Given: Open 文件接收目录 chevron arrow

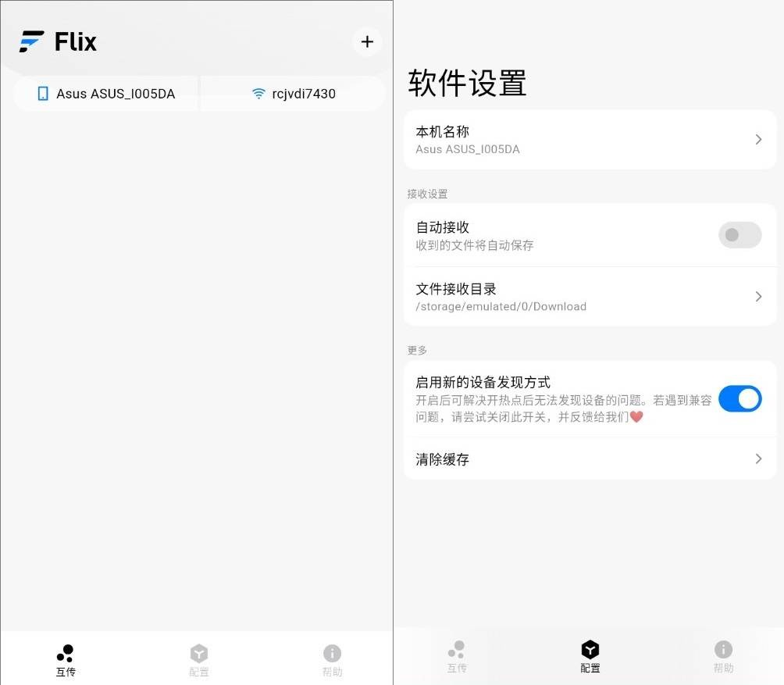Looking at the screenshot, I should pos(758,297).
